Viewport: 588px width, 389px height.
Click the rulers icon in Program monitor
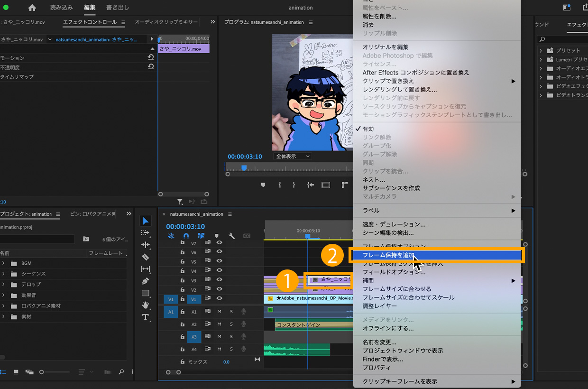click(x=345, y=185)
